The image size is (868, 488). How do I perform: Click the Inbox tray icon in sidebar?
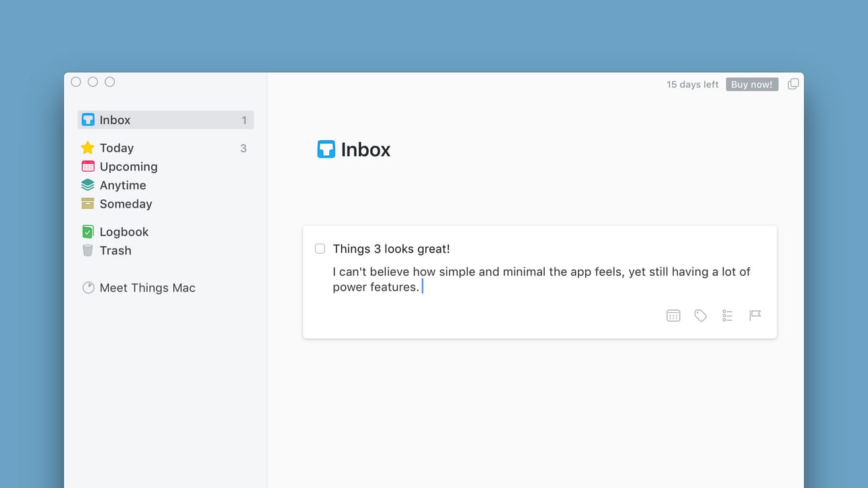pos(88,120)
